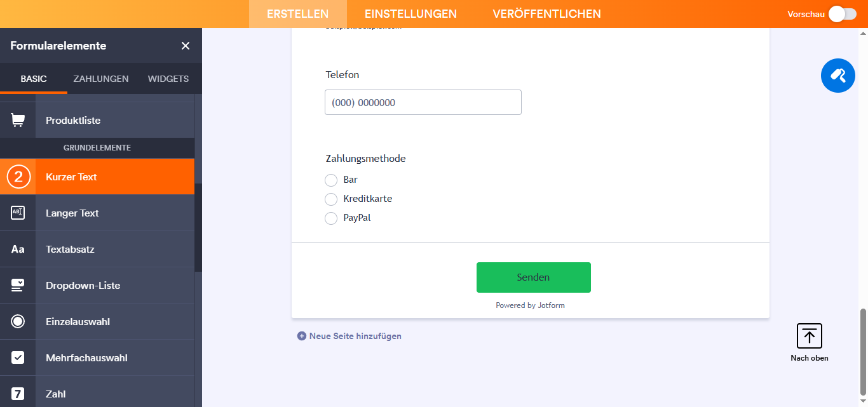
Task: Click the Textabsatz Aa icon
Action: click(x=17, y=249)
